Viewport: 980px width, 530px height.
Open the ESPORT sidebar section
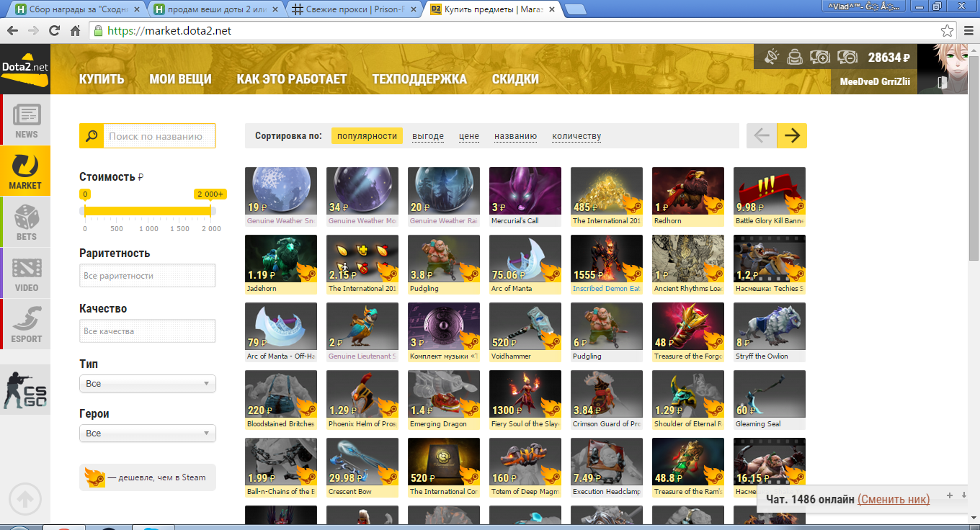point(26,324)
